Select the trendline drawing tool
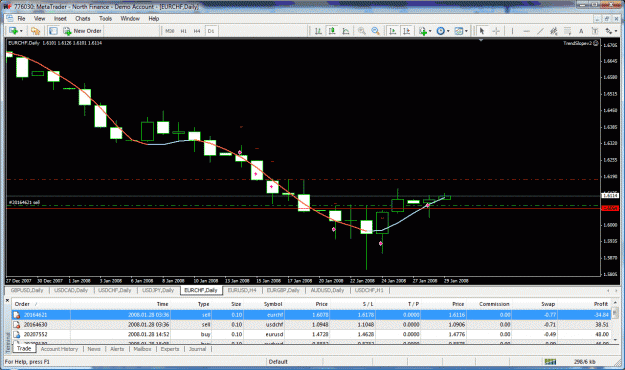This screenshot has width=625, height=370. pyautogui.click(x=540, y=31)
